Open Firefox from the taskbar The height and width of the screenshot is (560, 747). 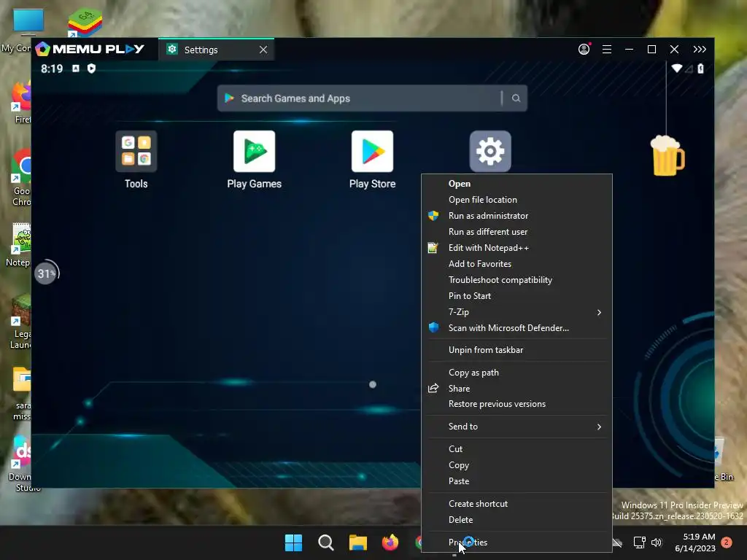point(390,542)
